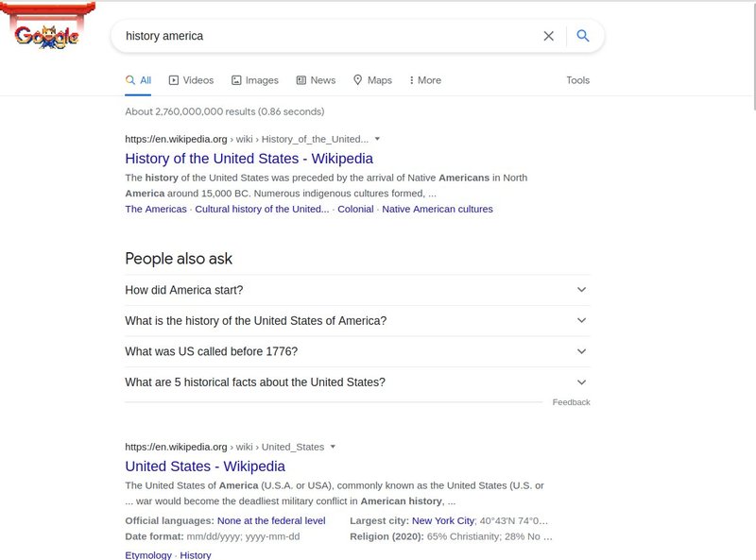
Task: Open History of the United States result
Action: 249,159
